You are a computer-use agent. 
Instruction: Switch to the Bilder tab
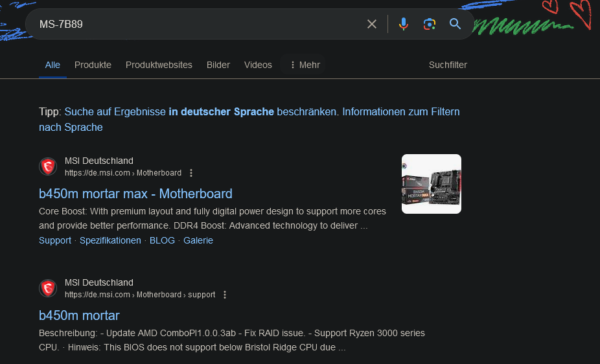[x=218, y=65]
